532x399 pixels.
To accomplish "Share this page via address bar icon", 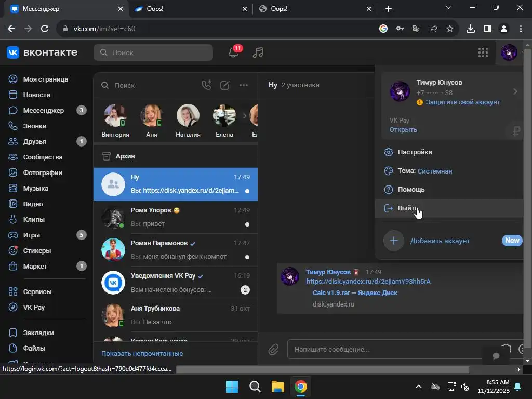I will point(433,29).
